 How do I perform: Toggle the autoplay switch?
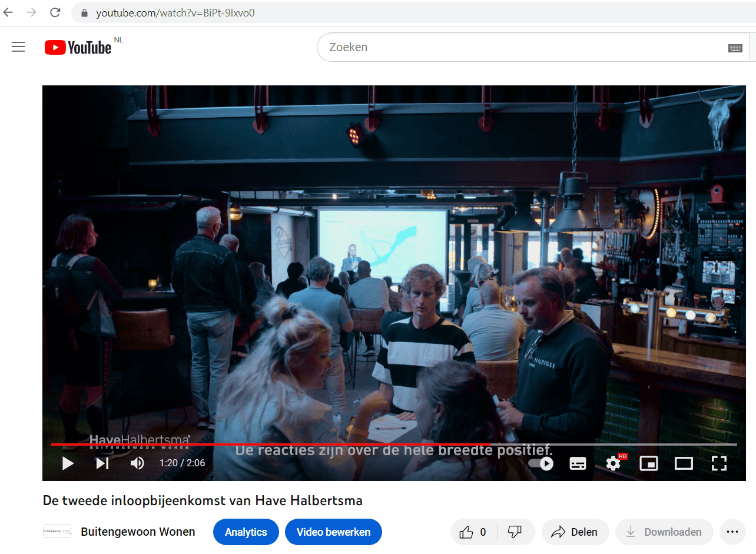(541, 463)
